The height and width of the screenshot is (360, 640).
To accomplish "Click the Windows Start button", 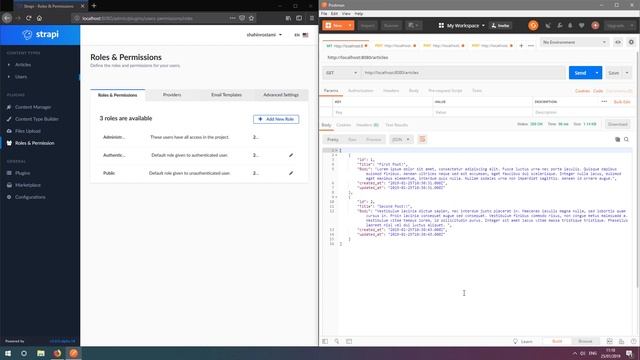I will 8,353.
